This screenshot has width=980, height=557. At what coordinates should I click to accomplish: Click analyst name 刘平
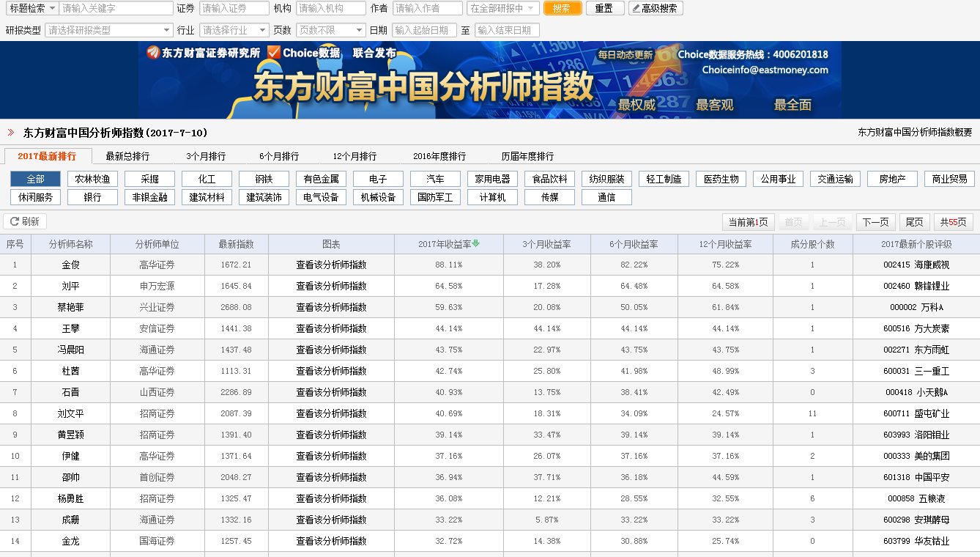(x=70, y=286)
